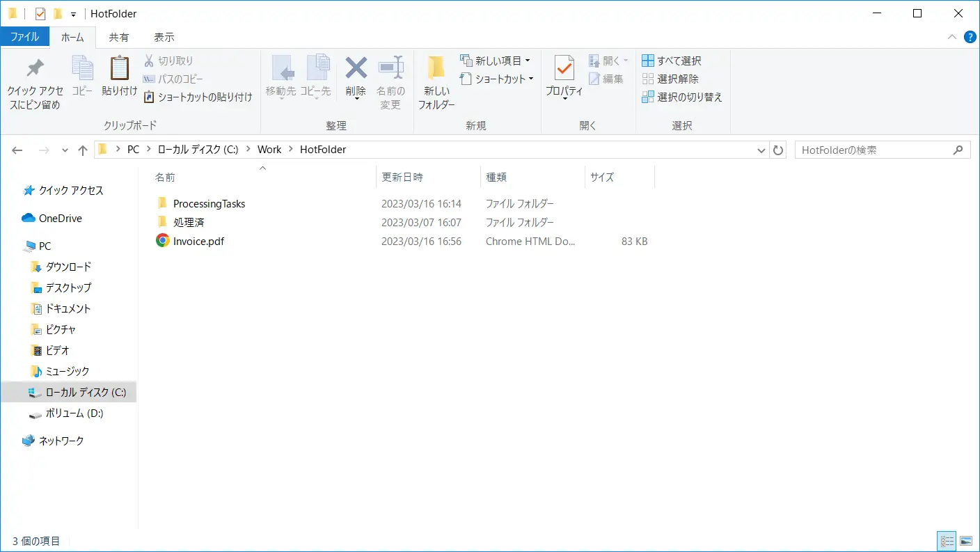Collapse the ribbon with the chevron
The width and height of the screenshot is (980, 552).
click(x=952, y=37)
